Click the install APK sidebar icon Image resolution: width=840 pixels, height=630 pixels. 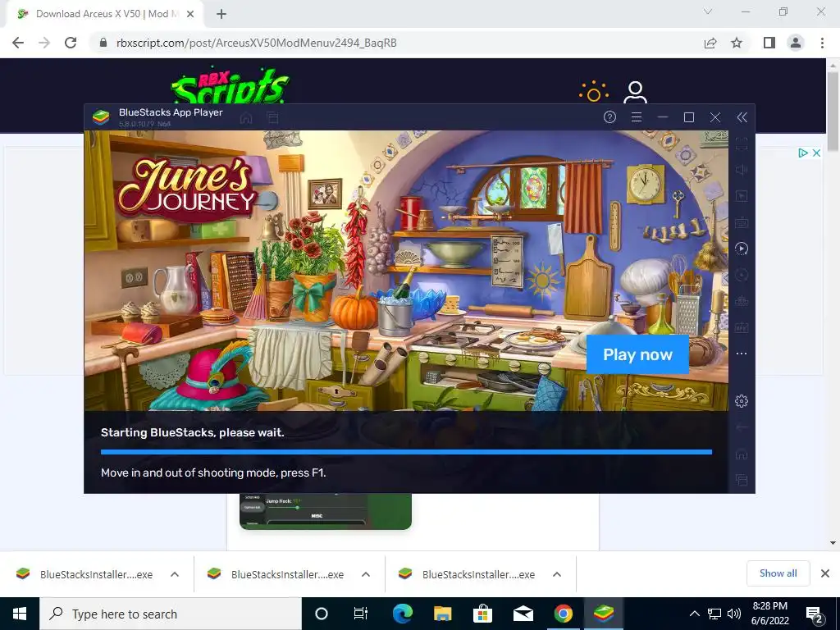(x=742, y=327)
